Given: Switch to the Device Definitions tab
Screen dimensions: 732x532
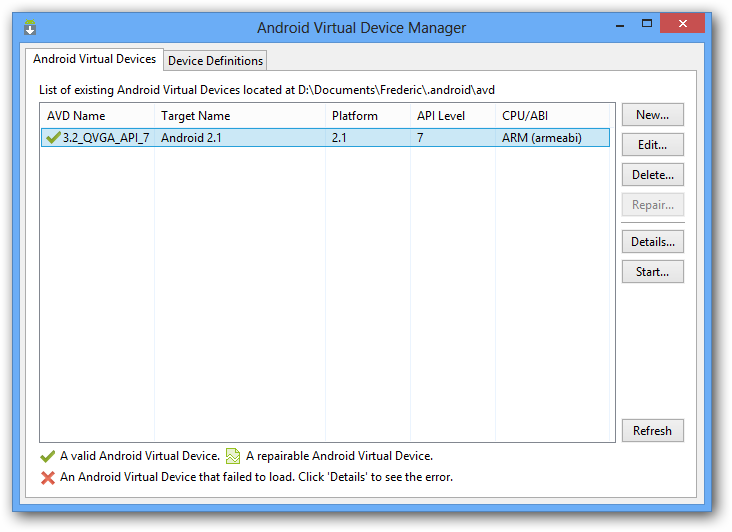Looking at the screenshot, I should click(215, 61).
